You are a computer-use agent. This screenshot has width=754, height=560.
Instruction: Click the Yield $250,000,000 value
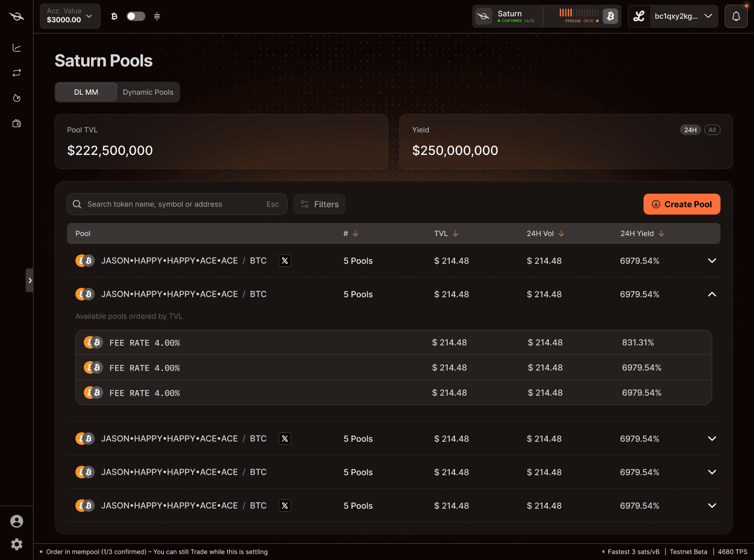point(455,151)
